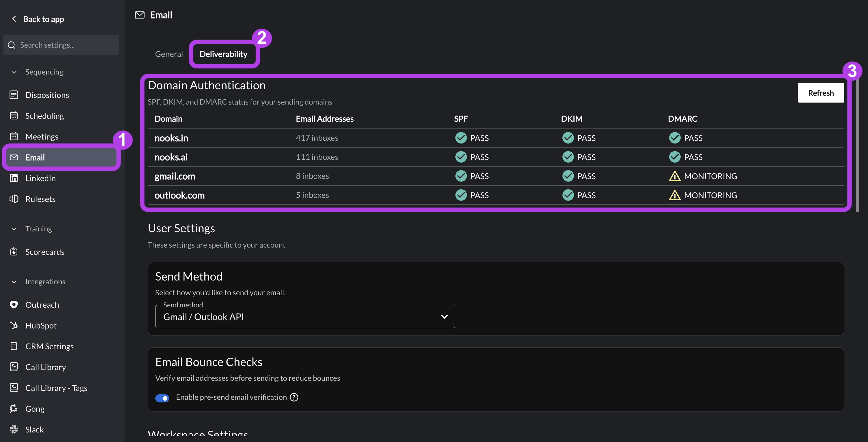Viewport: 868px width, 442px height.
Task: Open Meetings settings page
Action: [x=42, y=136]
